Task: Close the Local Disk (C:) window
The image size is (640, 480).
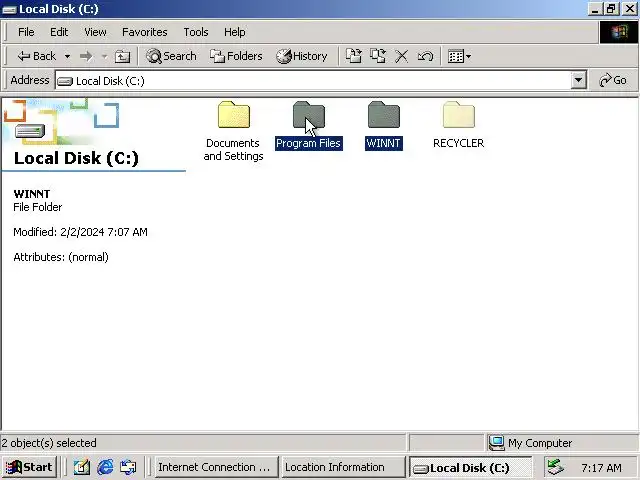Action: [630, 9]
